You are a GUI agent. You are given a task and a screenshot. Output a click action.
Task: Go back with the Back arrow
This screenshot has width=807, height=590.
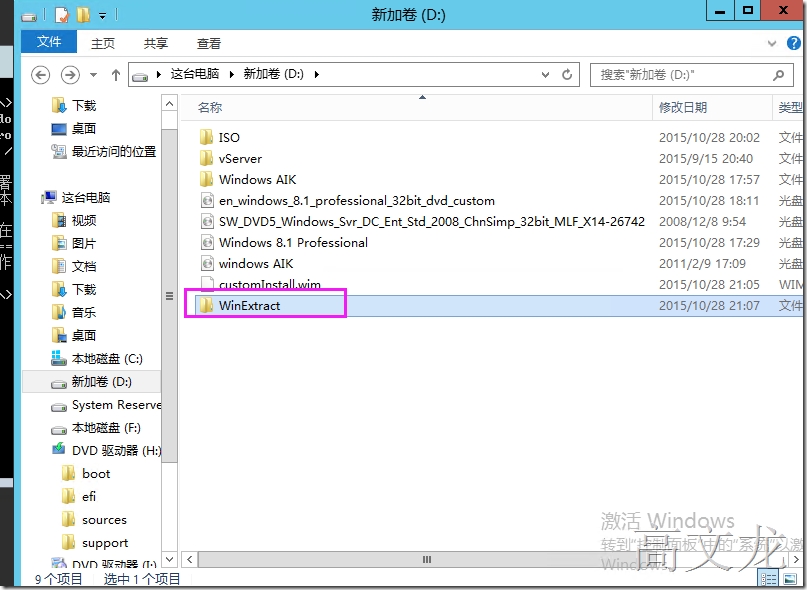click(41, 75)
